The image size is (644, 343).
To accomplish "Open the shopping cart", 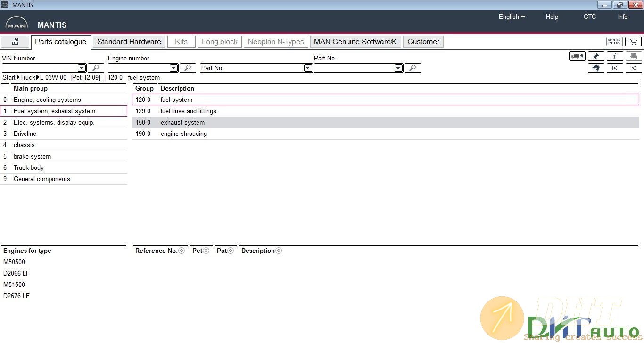I will tap(633, 42).
